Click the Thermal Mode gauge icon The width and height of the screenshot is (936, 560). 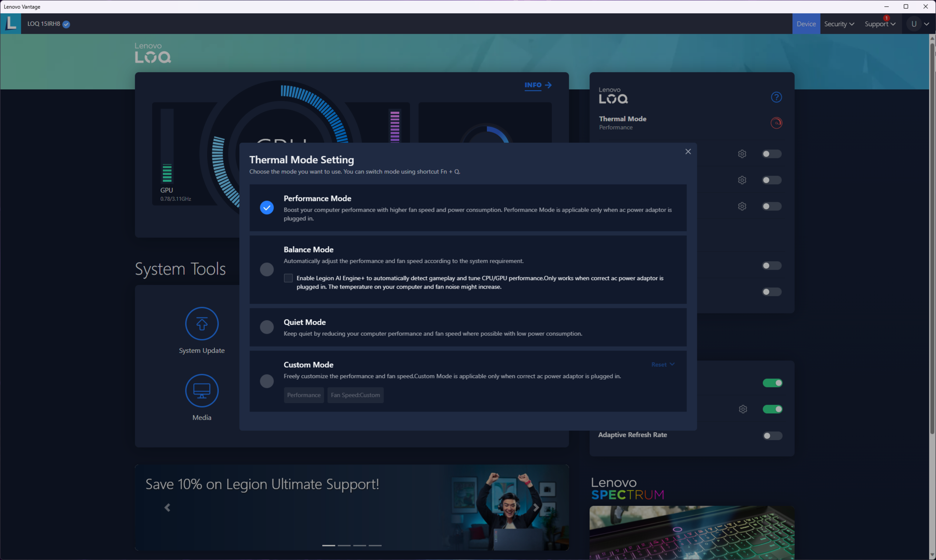click(x=776, y=123)
